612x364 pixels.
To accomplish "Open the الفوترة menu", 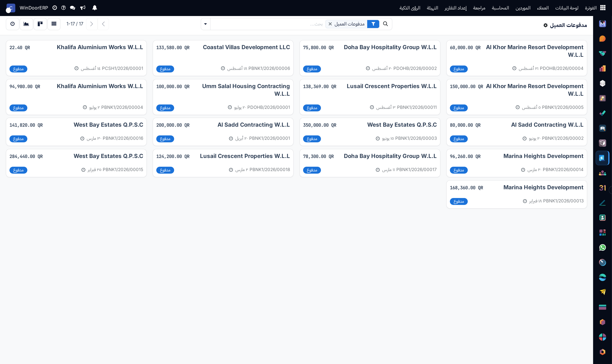I will 590,8.
